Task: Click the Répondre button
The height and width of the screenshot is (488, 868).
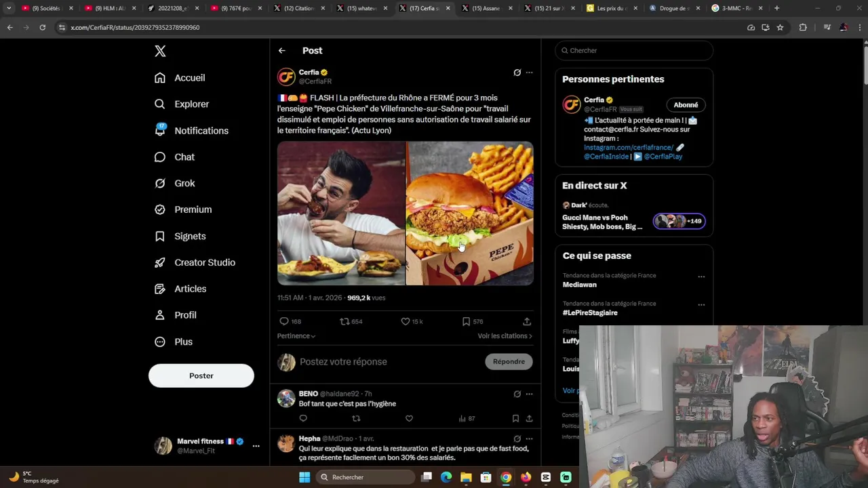Action: [509, 362]
